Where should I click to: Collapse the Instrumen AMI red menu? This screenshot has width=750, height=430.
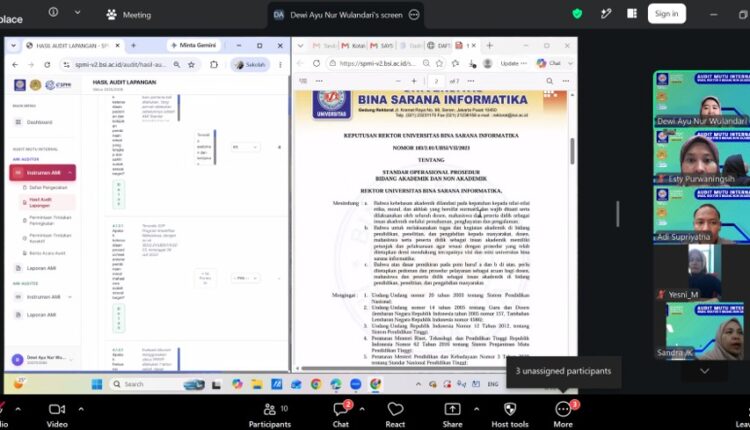(42, 173)
